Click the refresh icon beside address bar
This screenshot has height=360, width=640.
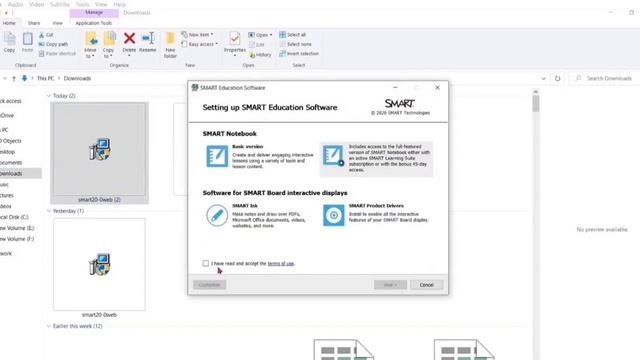pos(558,78)
